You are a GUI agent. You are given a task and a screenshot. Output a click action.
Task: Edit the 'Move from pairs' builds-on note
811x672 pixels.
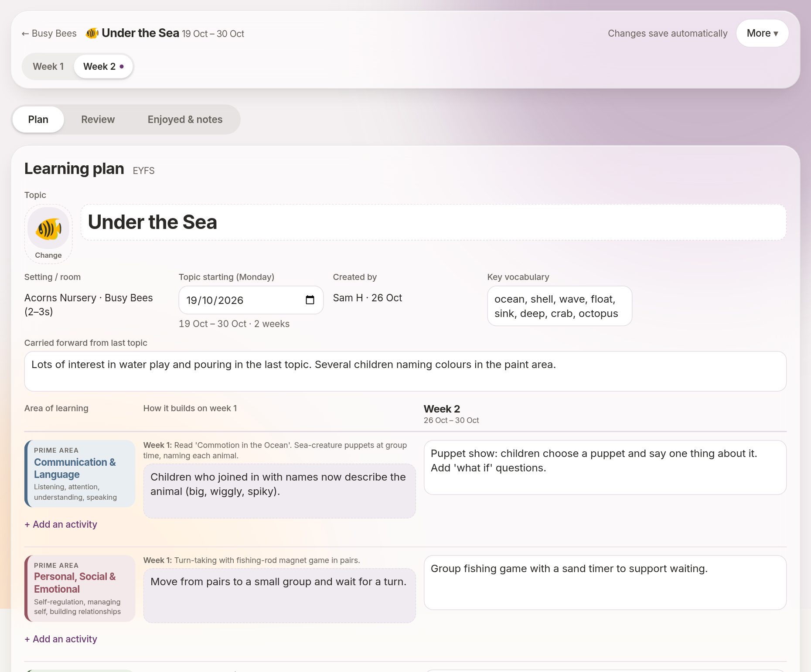click(279, 596)
